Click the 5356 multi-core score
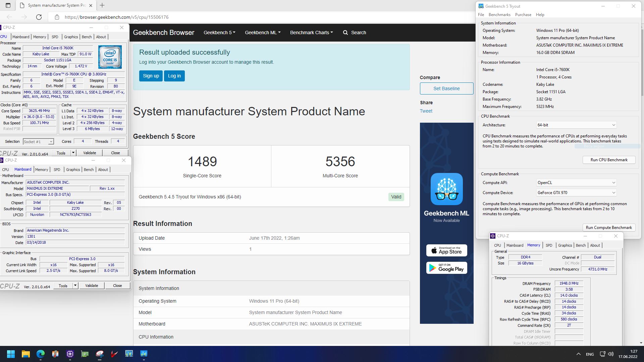Image resolution: width=644 pixels, height=362 pixels. (x=340, y=162)
